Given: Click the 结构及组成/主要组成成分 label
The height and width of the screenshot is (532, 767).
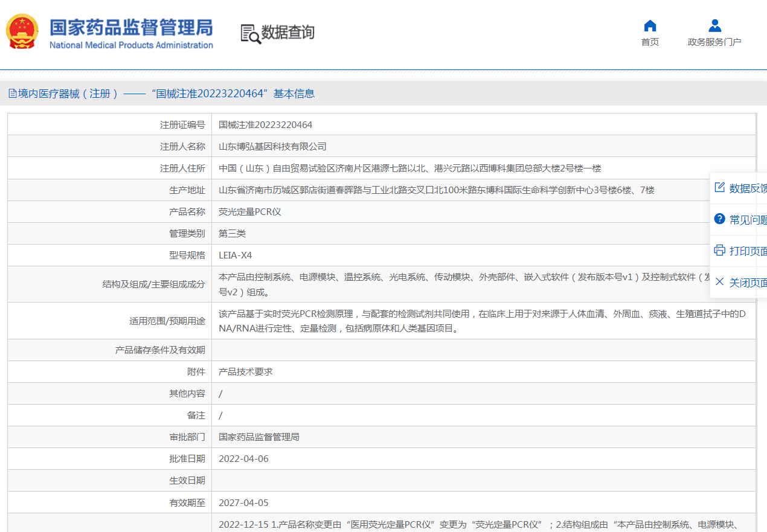Looking at the screenshot, I should (154, 284).
